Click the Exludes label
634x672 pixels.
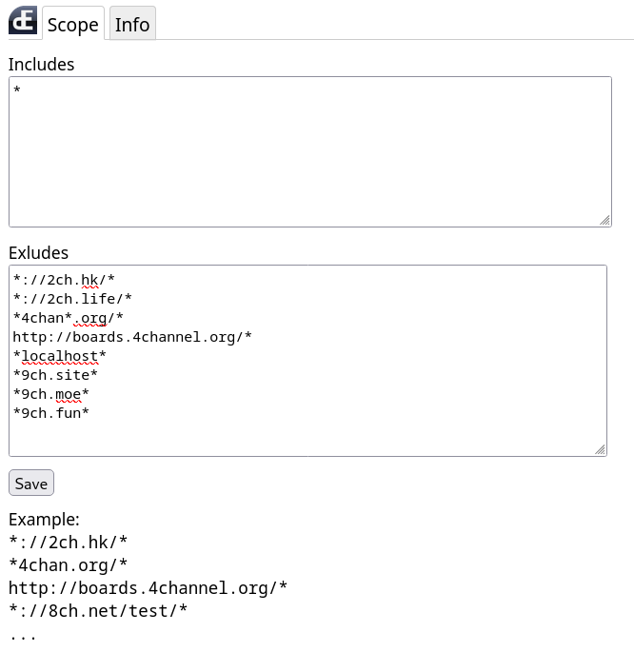pyautogui.click(x=39, y=253)
